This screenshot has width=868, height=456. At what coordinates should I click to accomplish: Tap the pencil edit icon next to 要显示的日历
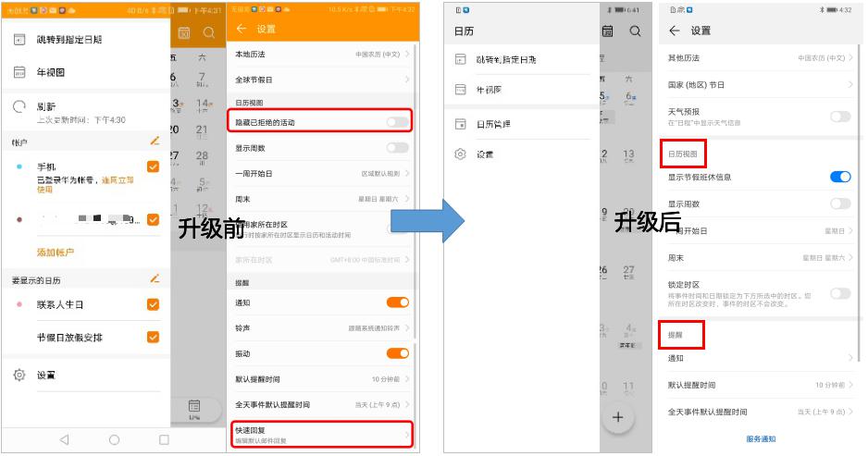point(155,279)
